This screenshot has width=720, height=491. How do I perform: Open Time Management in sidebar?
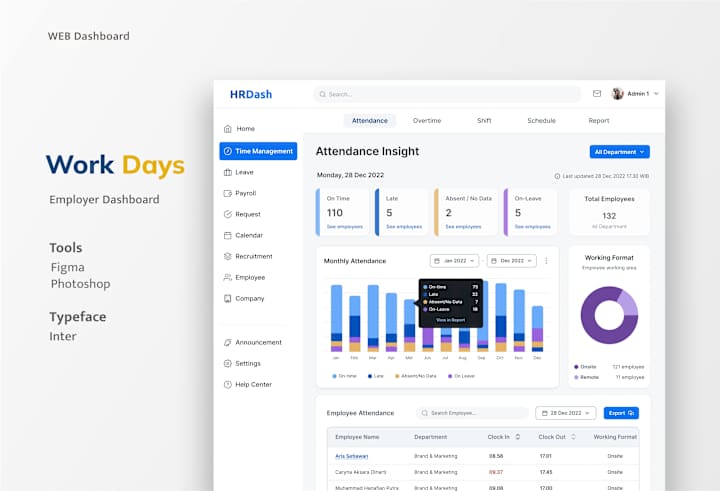pos(258,151)
